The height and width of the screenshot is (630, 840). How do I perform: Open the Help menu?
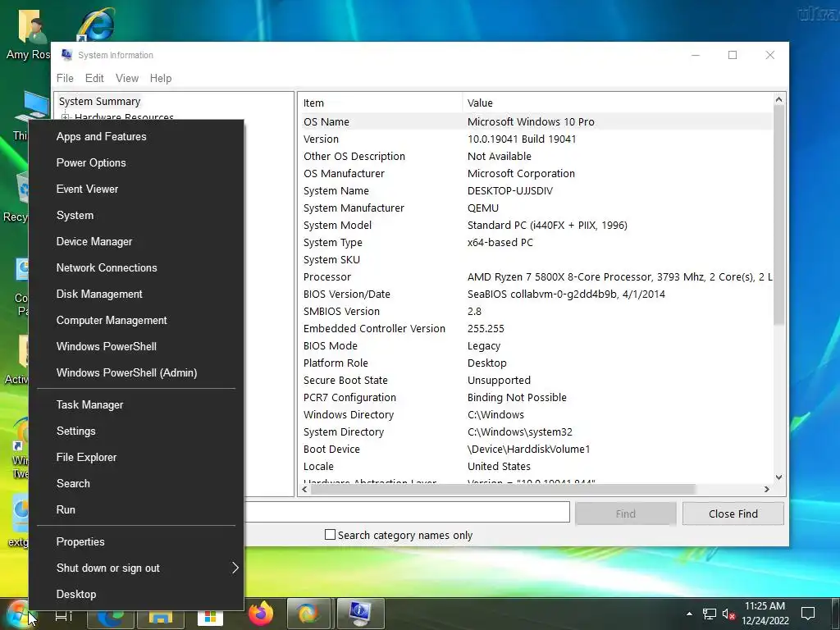tap(161, 78)
